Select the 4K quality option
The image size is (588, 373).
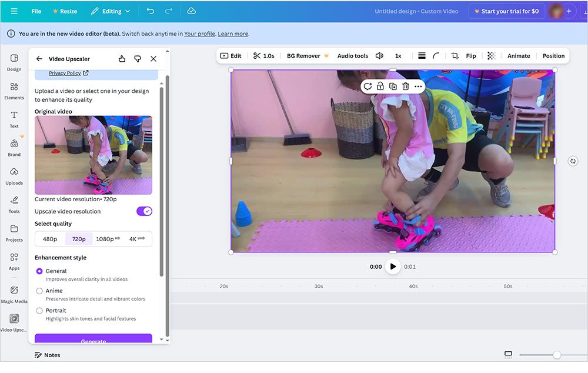136,238
